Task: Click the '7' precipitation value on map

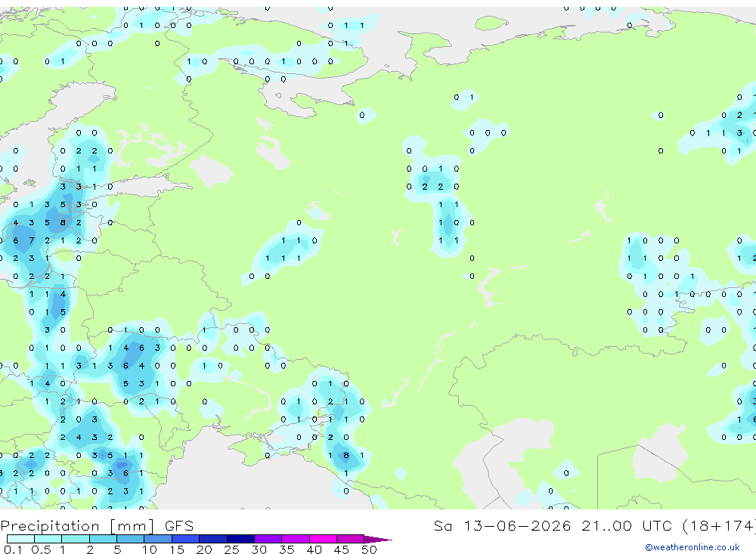Action: 31,240
